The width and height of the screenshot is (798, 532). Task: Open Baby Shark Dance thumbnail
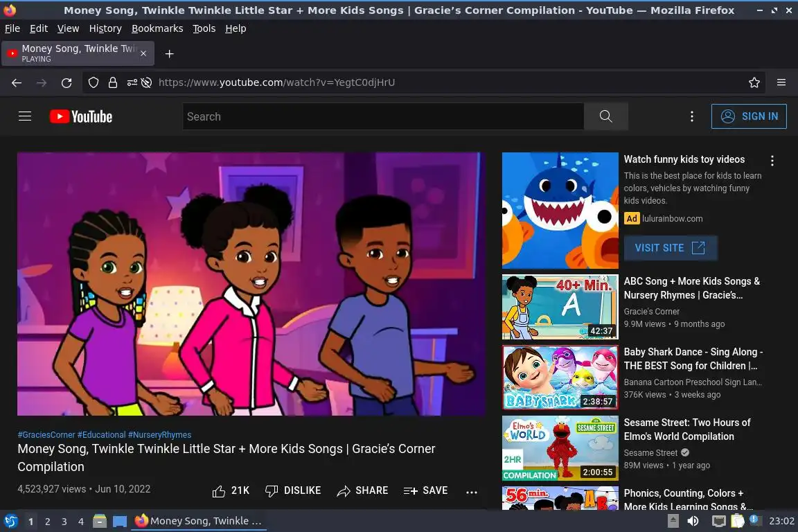pyautogui.click(x=560, y=378)
